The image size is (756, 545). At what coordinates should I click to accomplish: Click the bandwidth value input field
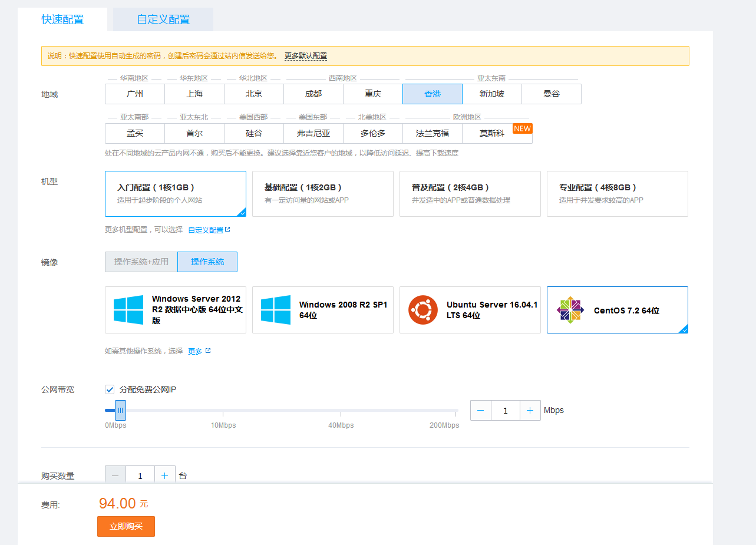pos(506,411)
